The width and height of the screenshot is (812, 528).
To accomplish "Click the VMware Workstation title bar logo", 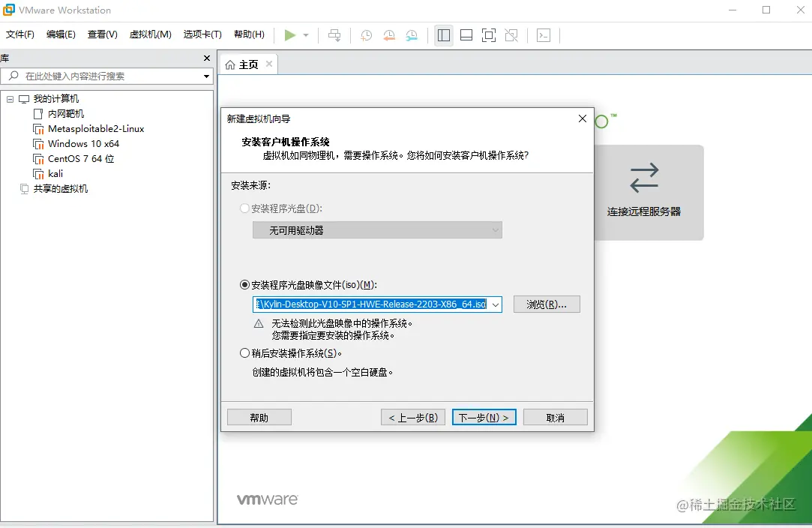I will pos(9,10).
